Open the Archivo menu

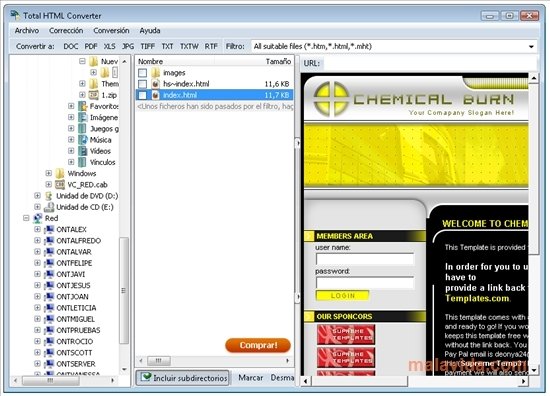tap(27, 31)
